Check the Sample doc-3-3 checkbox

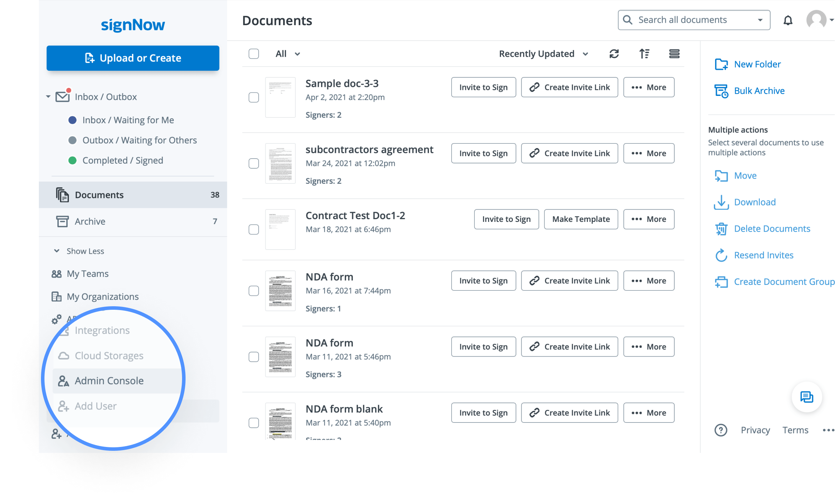click(253, 97)
